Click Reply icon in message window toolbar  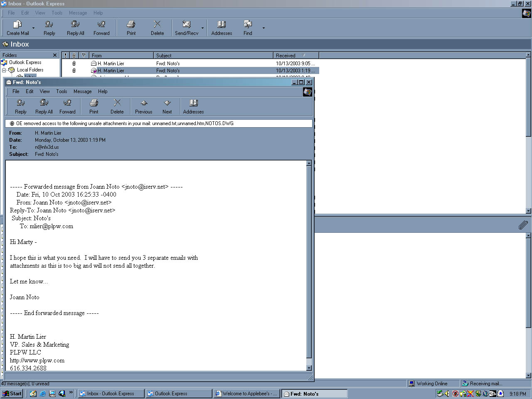(x=20, y=106)
